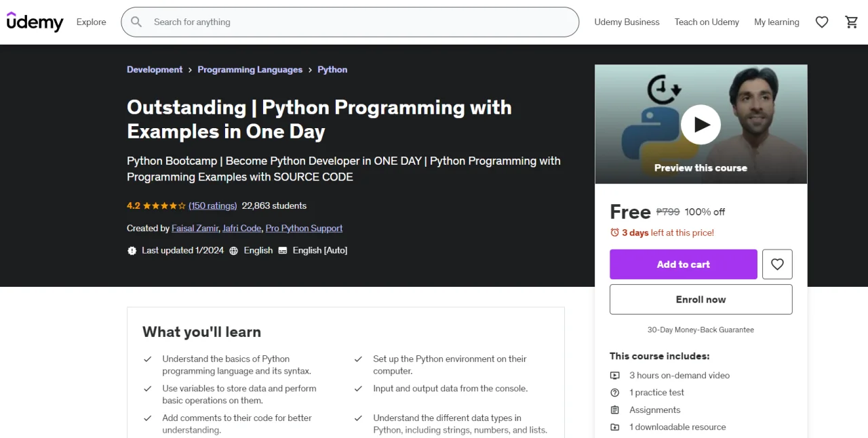Click the struck-through ₱799 original price
This screenshot has height=438, width=868.
[668, 212]
